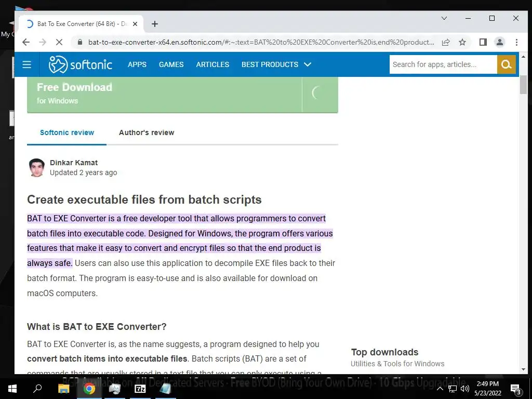Image resolution: width=532 pixels, height=399 pixels.
Task: Focus the Search for apps field
Action: tap(443, 64)
